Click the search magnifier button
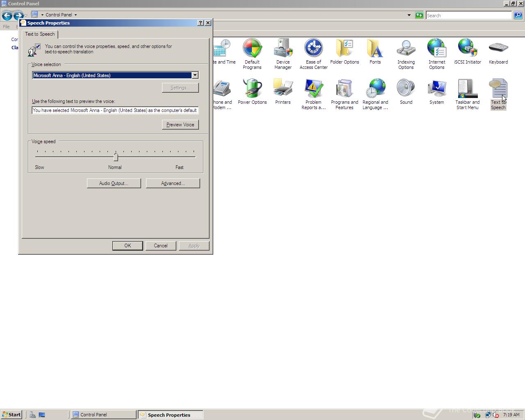Image resolution: width=525 pixels, height=420 pixels. click(x=518, y=15)
